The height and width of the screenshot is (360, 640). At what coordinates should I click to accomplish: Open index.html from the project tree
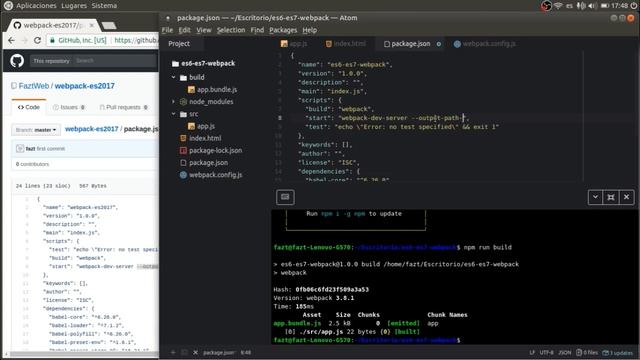[200, 138]
